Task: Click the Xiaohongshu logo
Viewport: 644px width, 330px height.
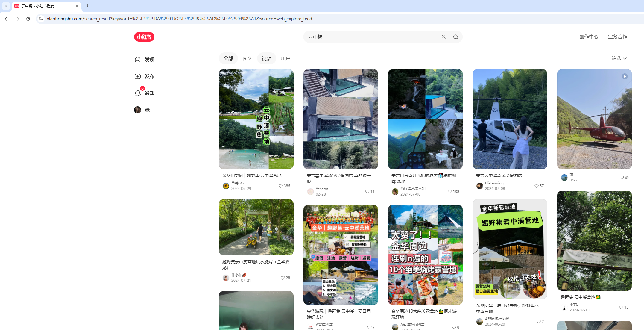Action: point(144,37)
